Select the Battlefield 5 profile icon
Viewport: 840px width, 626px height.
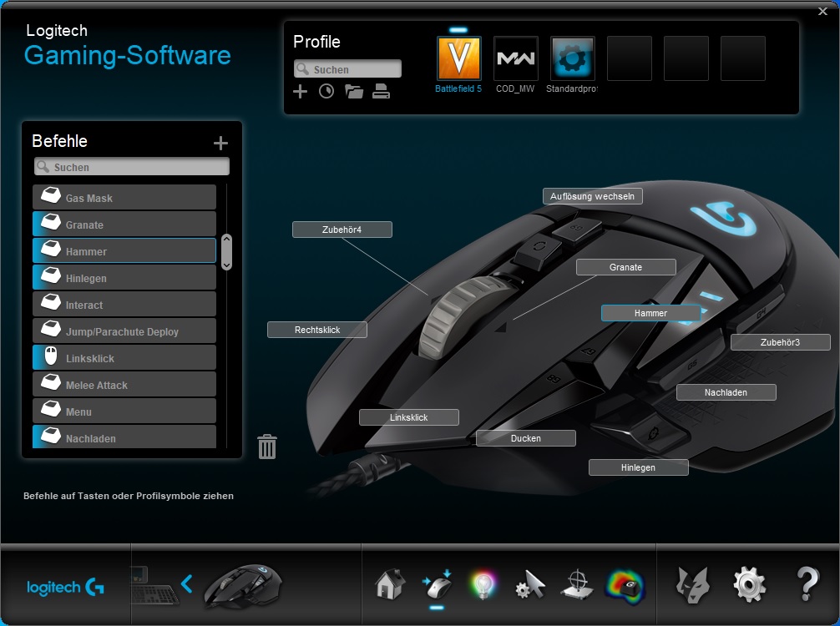[458, 58]
